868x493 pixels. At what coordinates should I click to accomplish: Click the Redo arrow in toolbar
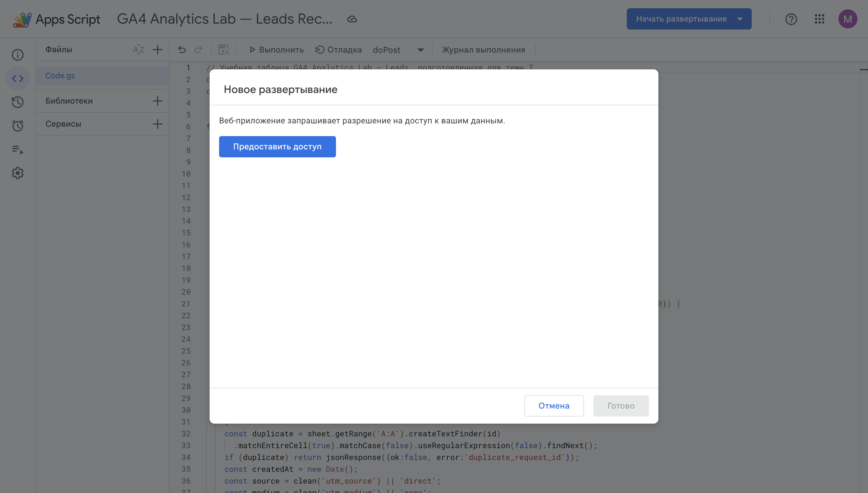[198, 50]
